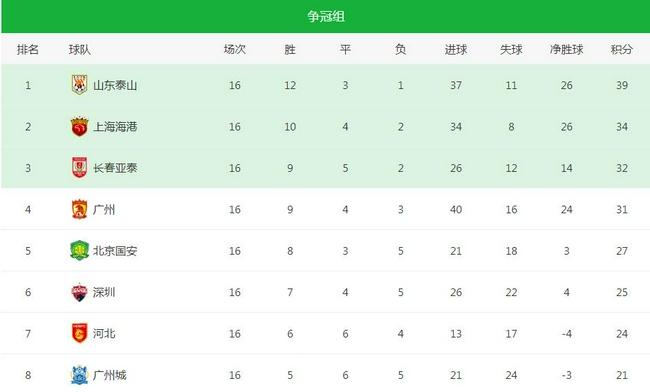Open the 上海海港 team name link
The width and height of the screenshot is (650, 392).
click(115, 127)
